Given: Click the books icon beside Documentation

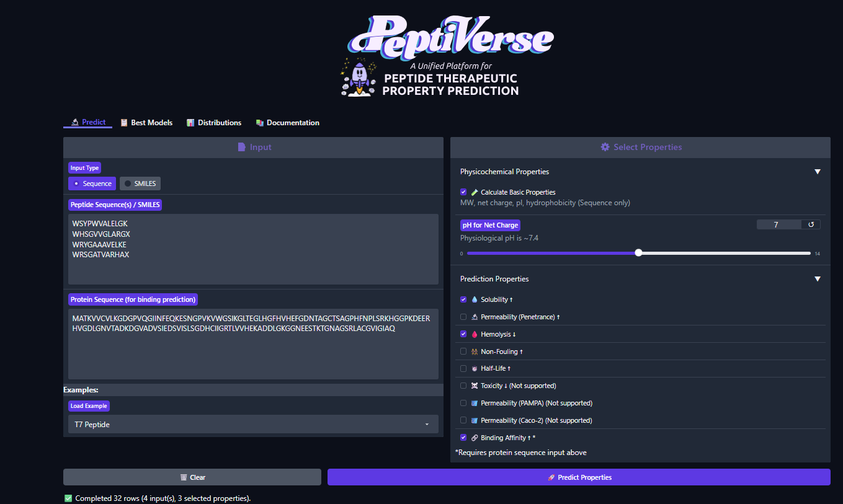Looking at the screenshot, I should 260,123.
